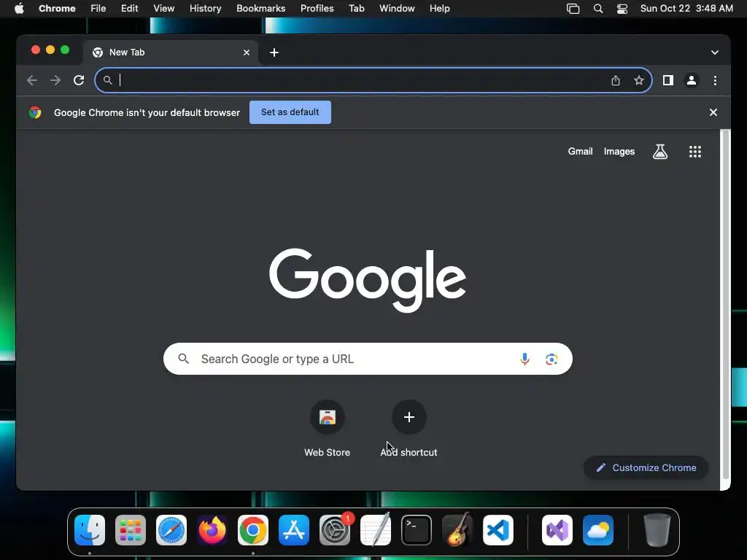Search by image with Google Lens

pyautogui.click(x=551, y=359)
